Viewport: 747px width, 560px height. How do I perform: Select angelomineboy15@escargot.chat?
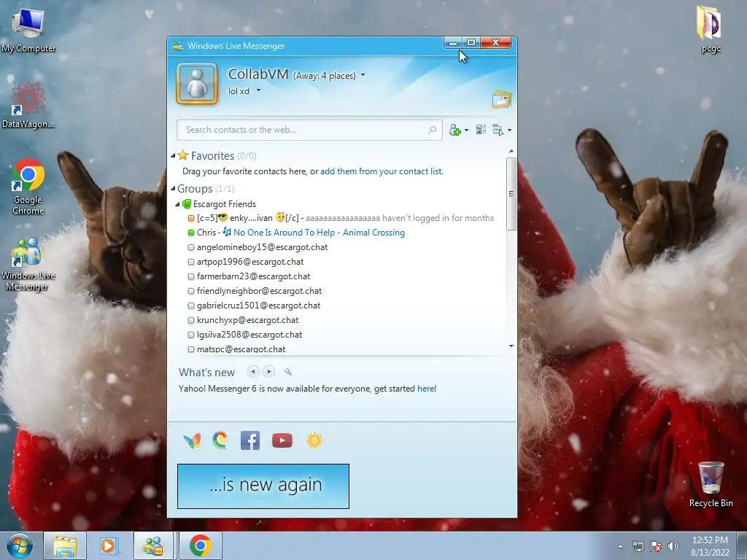point(262,247)
